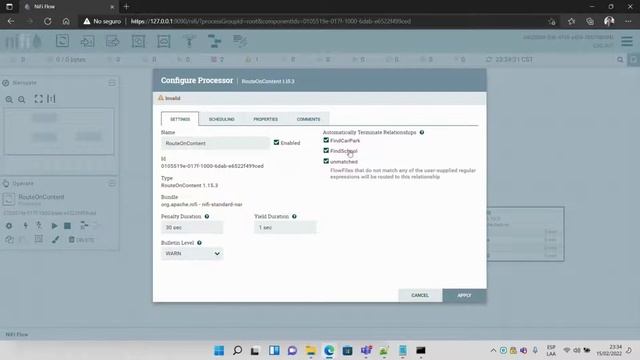The image size is (640, 360).
Task: Switch to the Properties tab
Action: click(x=265, y=119)
